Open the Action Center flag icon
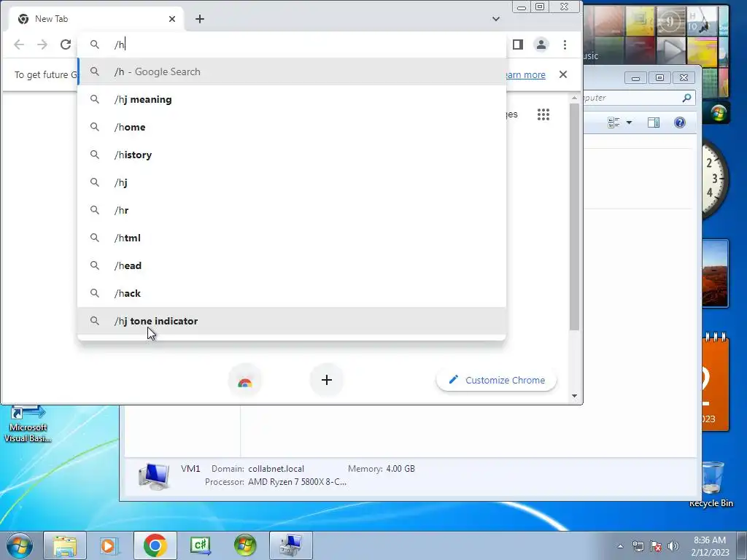The image size is (747, 560). (656, 546)
